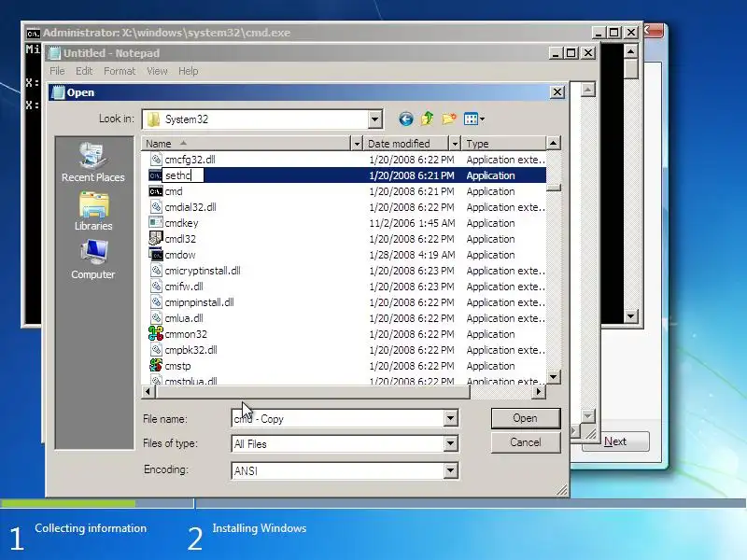Sort by the Name column header
This screenshot has width=747, height=560.
tap(247, 144)
